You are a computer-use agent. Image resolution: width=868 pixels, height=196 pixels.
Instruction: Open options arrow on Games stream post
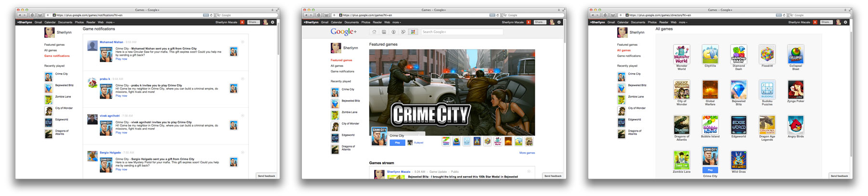click(x=529, y=171)
